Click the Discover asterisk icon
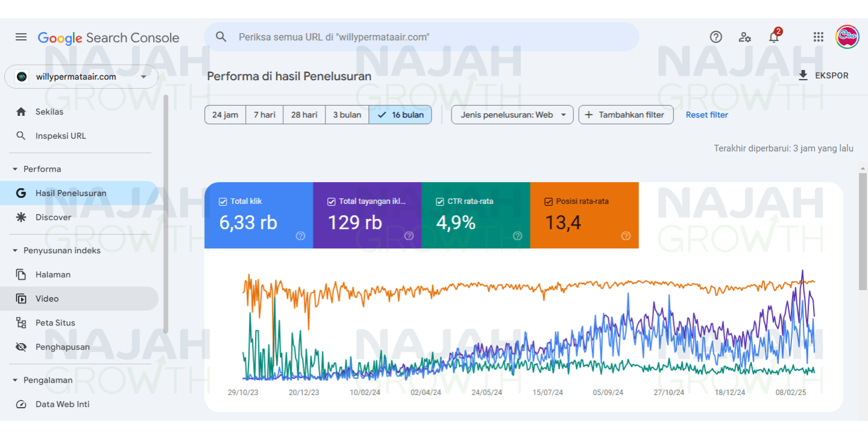Screen dimensions: 868x439 21,217
